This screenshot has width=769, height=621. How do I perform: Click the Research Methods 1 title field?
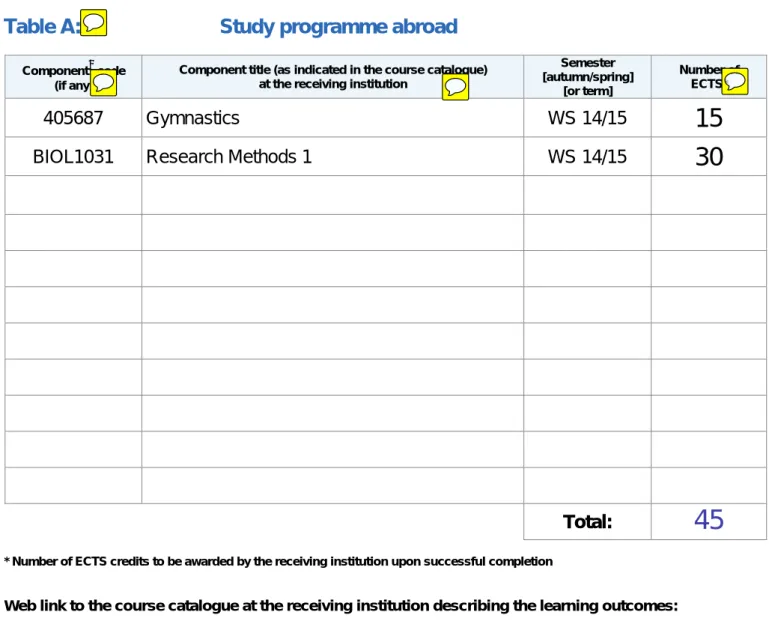pyautogui.click(x=333, y=156)
